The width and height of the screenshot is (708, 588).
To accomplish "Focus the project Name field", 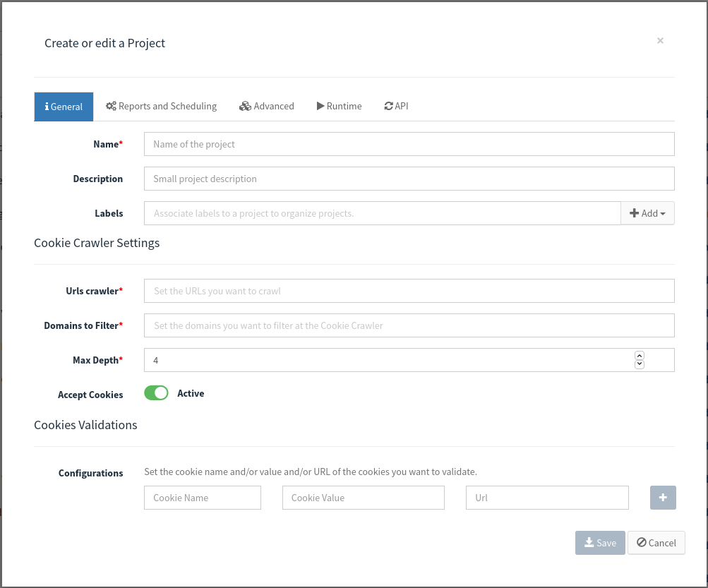I will coord(409,144).
